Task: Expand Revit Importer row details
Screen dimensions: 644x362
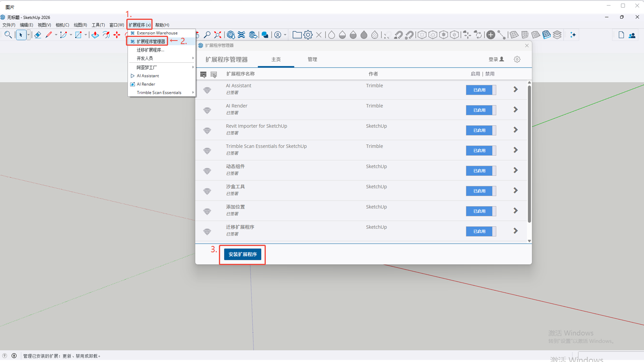Action: pos(516,130)
